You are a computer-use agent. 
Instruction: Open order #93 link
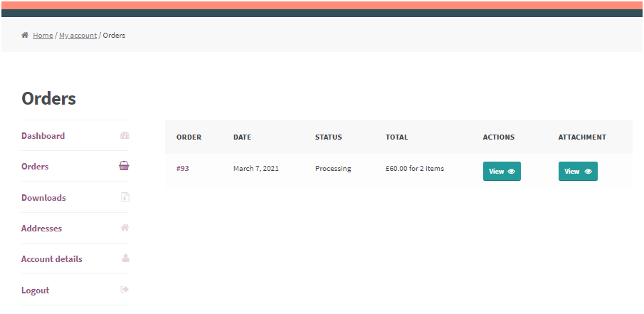[x=183, y=169]
